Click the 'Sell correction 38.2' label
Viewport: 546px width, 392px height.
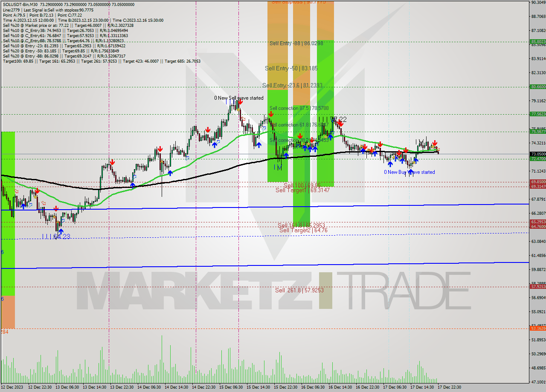[x=299, y=140]
